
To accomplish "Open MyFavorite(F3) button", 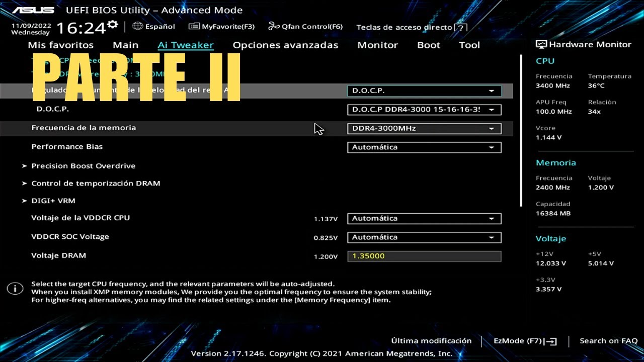I will [x=228, y=27].
